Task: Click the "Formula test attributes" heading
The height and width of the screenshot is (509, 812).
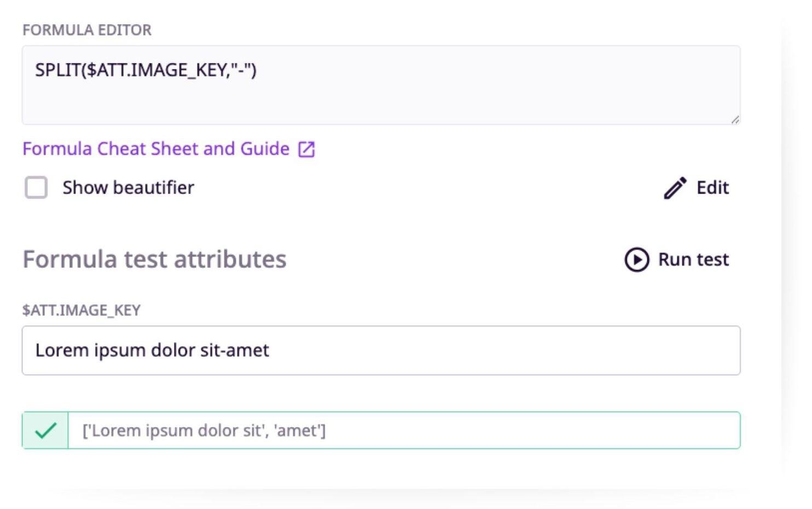Action: [154, 259]
